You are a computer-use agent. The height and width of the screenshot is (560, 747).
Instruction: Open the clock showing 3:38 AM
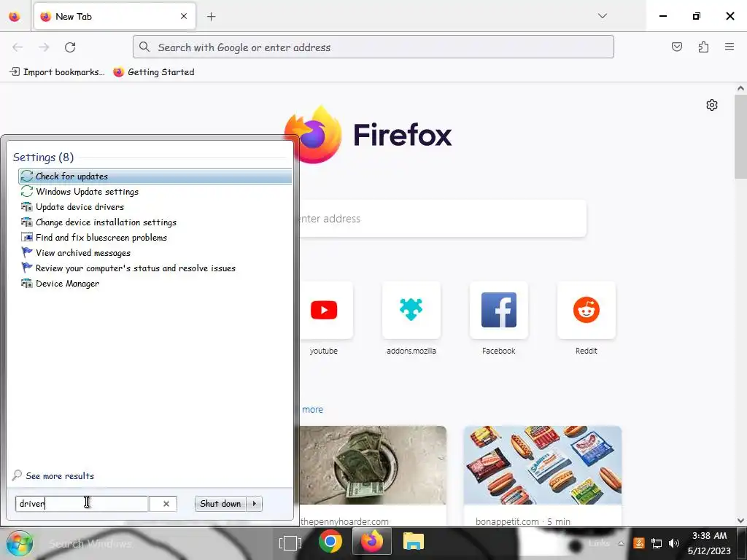point(709,543)
